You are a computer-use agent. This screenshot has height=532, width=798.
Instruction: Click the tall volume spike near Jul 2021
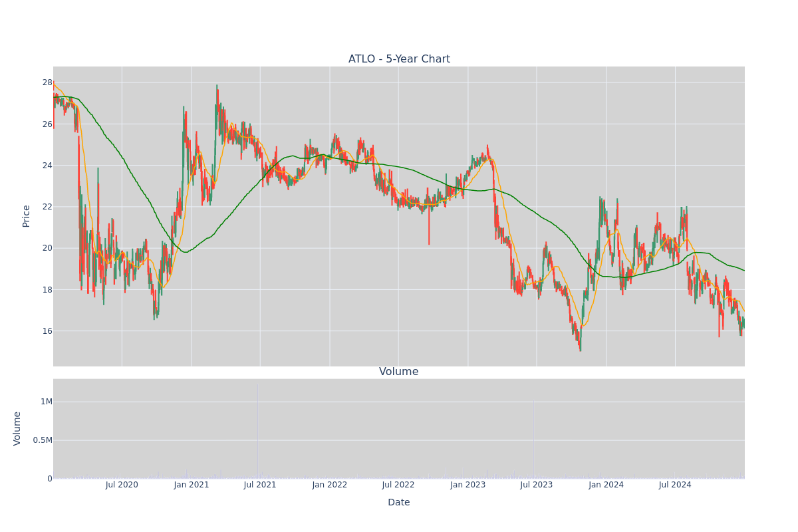[x=258, y=430]
